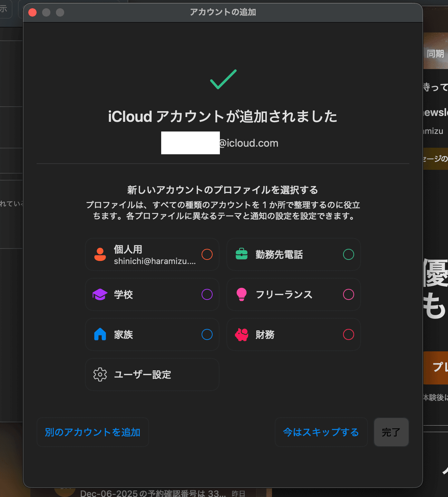448x497 pixels.
Task: Select the 個人用 profile radio button
Action: [x=207, y=254]
